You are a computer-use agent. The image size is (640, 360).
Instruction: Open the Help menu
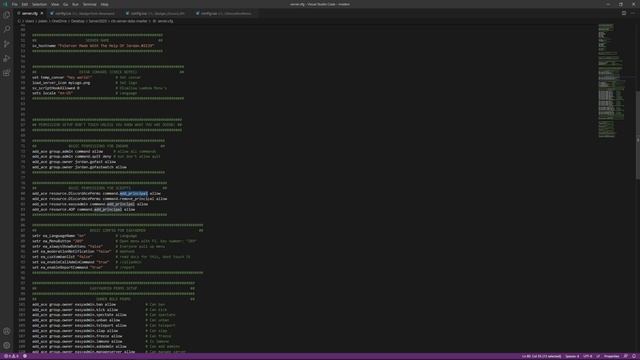click(104, 4)
